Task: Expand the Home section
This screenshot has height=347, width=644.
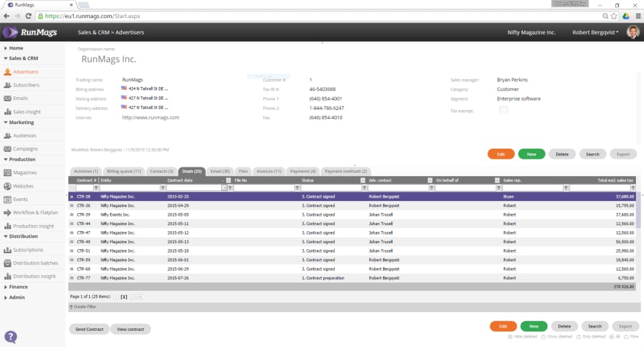Action: pos(6,48)
